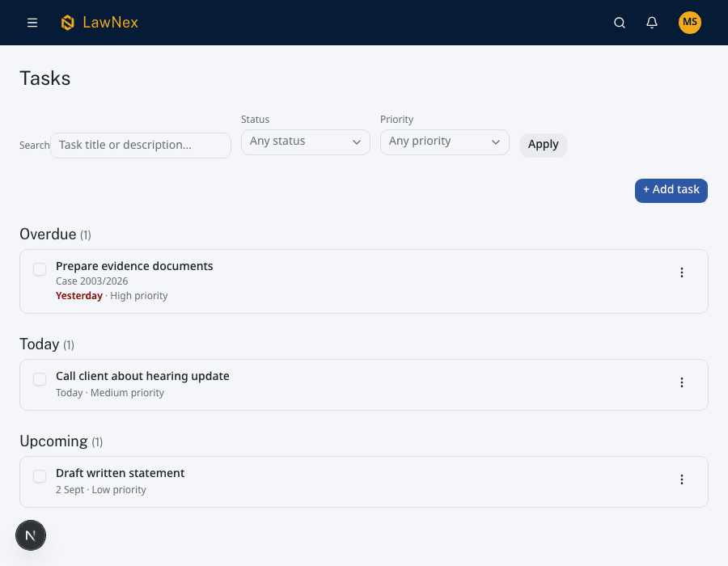Click the Add task button
This screenshot has height=566, width=728.
(x=671, y=190)
